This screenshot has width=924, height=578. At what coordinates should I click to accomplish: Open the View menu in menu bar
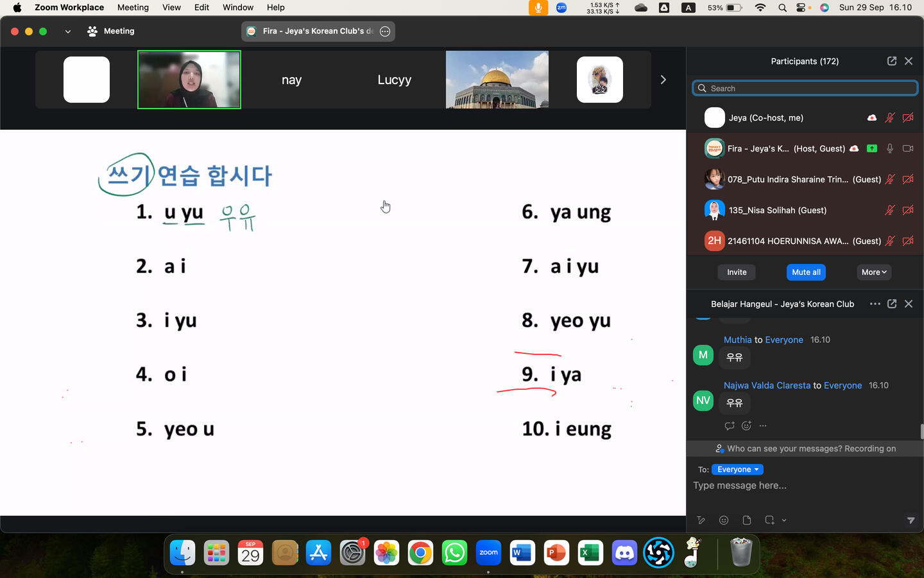(x=171, y=8)
